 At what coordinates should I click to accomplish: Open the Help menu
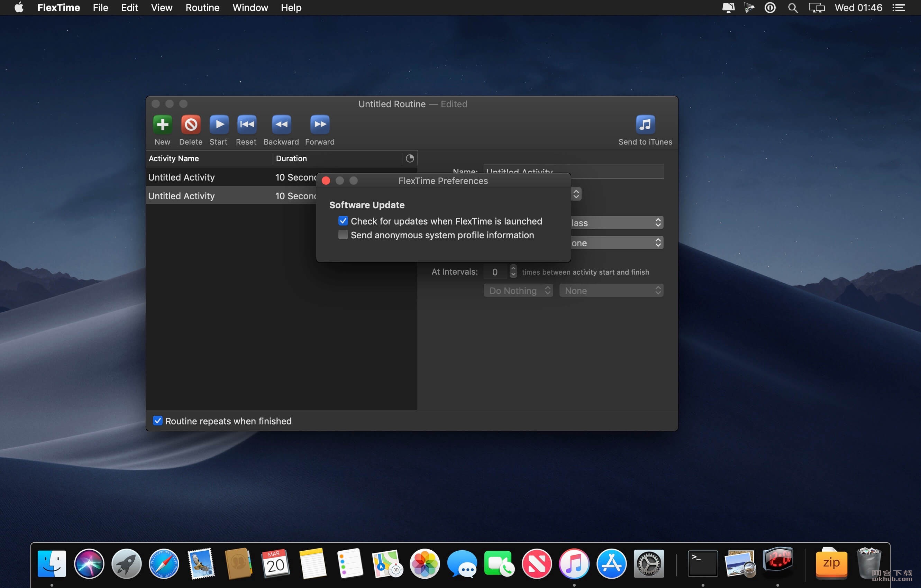point(291,8)
